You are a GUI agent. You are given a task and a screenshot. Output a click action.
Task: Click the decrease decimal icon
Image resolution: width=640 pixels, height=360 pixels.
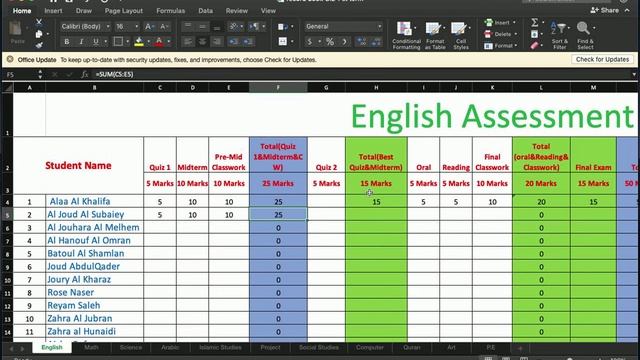(376, 42)
